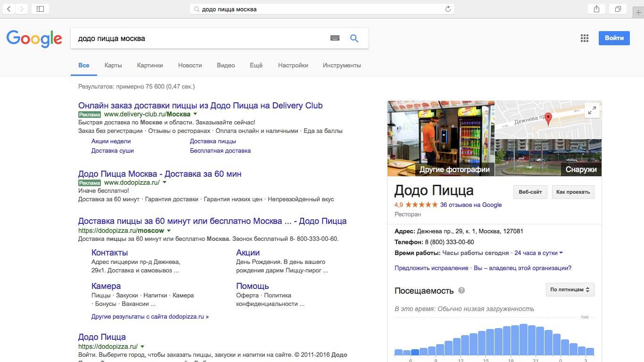Viewport: 644px width, 362px height.
Task: Open the on-screen keyboard icon in search box
Action: [335, 38]
